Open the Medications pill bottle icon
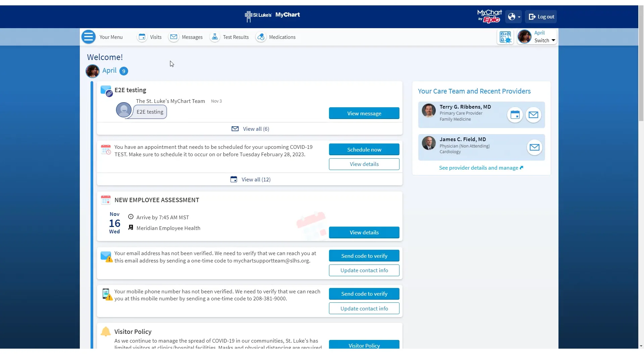 [x=261, y=37]
